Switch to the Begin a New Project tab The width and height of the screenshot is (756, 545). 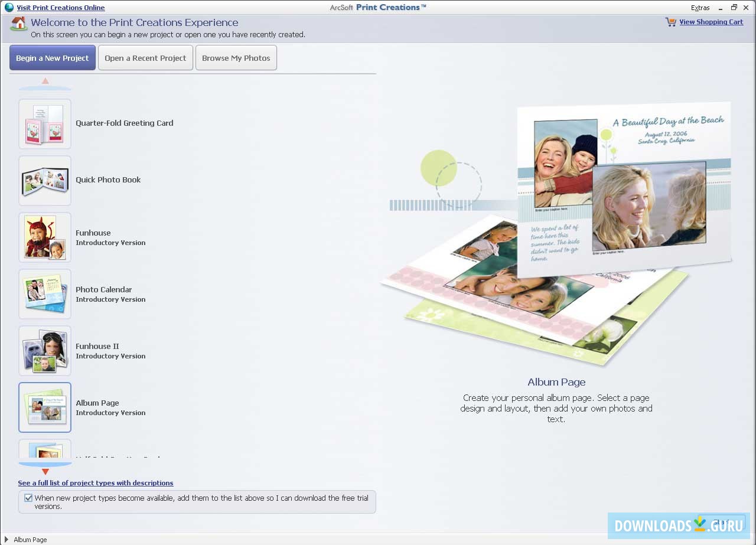53,58
